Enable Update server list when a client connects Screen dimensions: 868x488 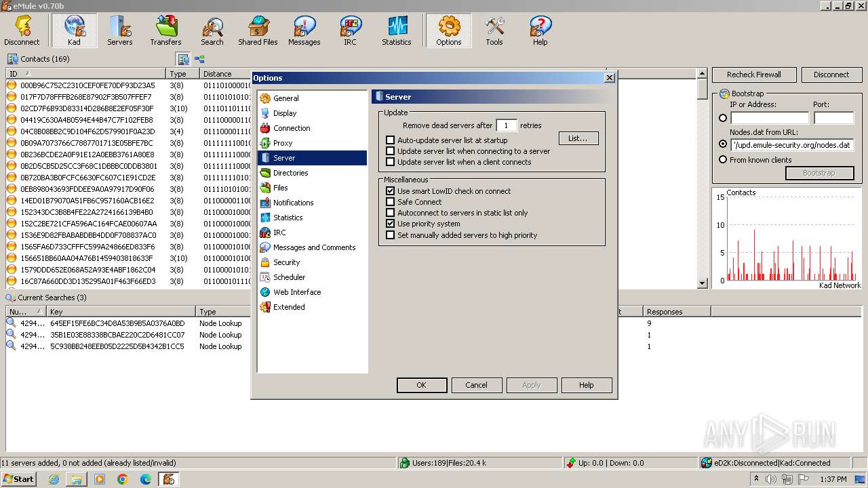[x=390, y=162]
